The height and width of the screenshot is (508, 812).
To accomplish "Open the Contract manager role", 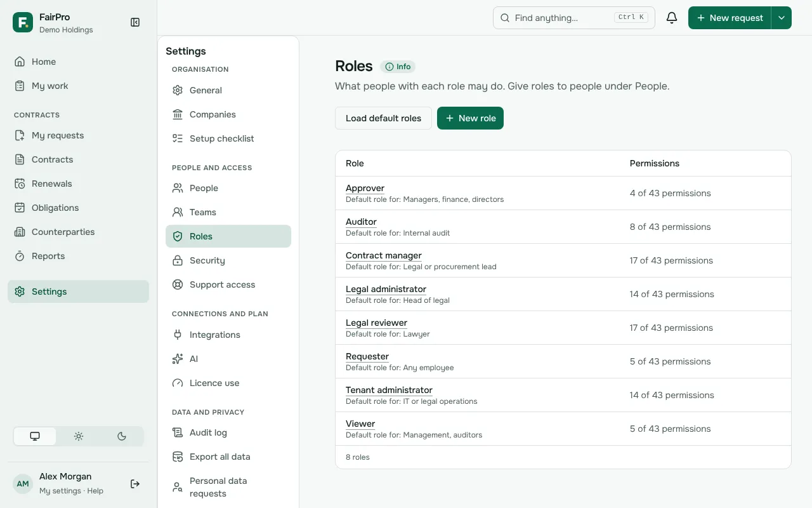I will pyautogui.click(x=384, y=255).
